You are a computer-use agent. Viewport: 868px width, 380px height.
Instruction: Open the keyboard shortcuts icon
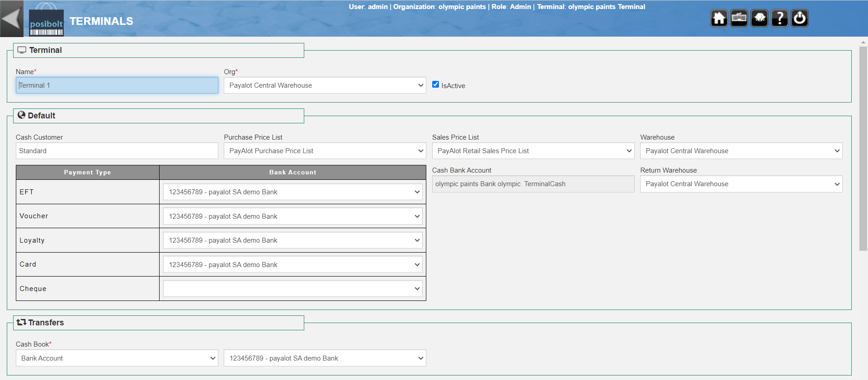click(739, 19)
